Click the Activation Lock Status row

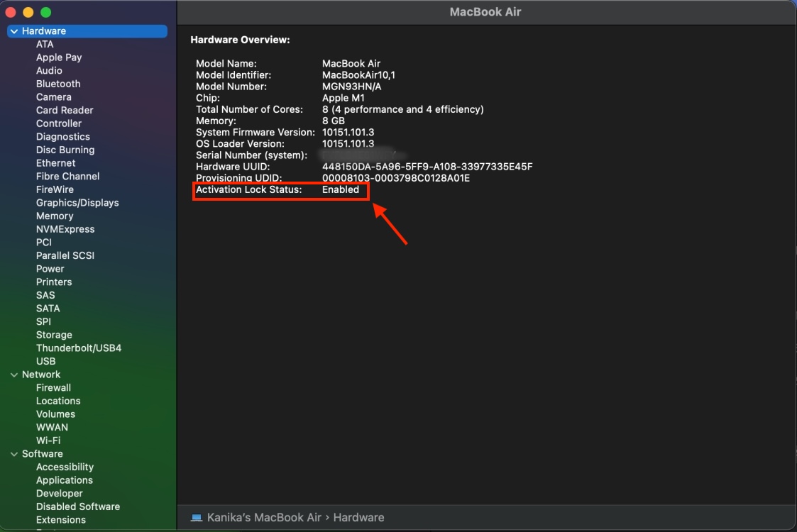point(280,190)
